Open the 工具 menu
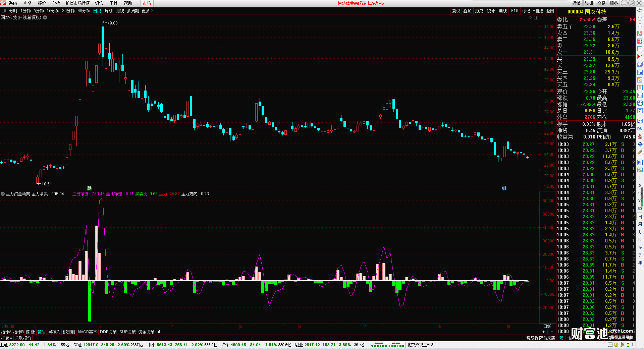 [113, 3]
